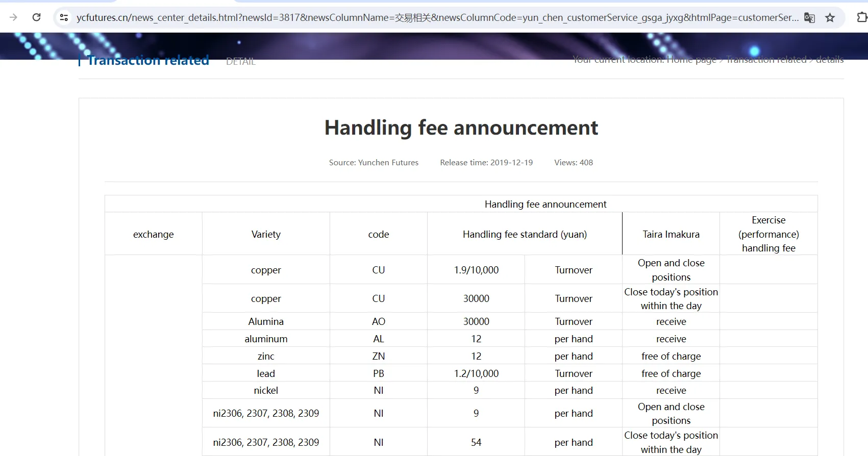Click the code column header

click(379, 234)
